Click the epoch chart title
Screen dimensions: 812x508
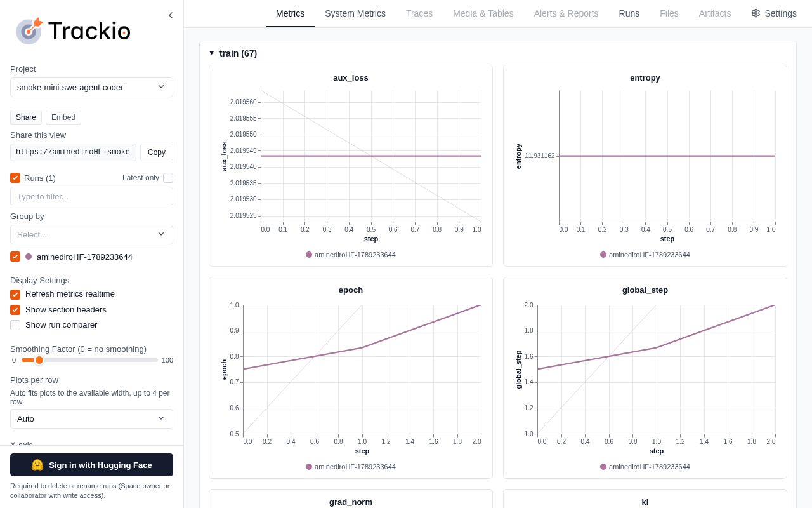[351, 290]
